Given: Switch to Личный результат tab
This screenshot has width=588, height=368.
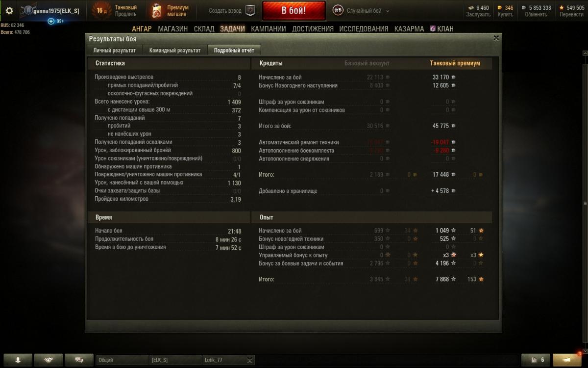Looking at the screenshot, I should pyautogui.click(x=115, y=50).
